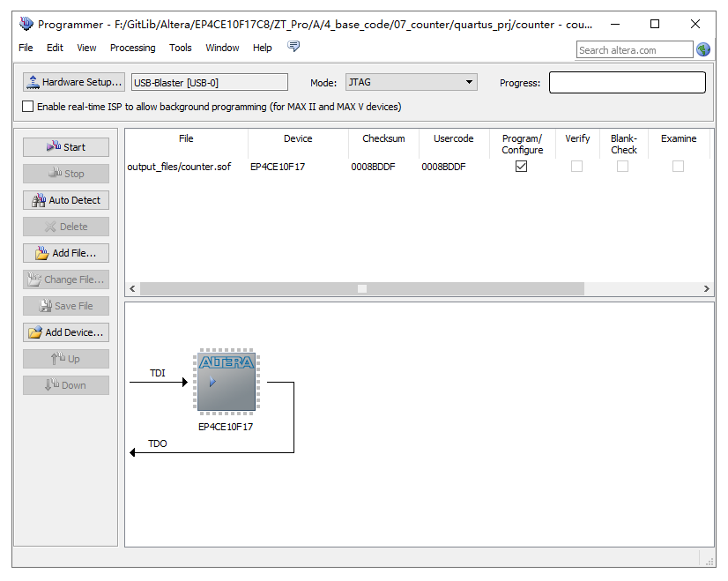Toggle Program/Configure for counter.sof

coord(522,167)
